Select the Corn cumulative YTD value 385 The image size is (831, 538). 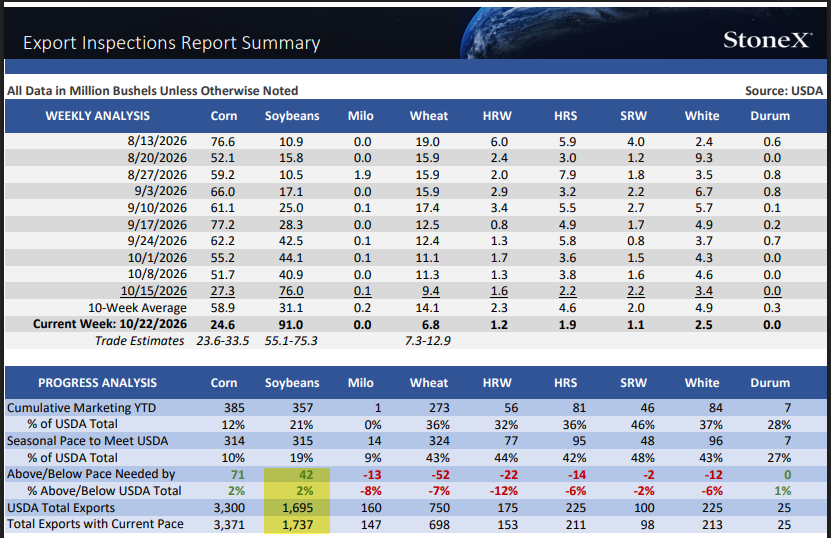[x=234, y=408]
